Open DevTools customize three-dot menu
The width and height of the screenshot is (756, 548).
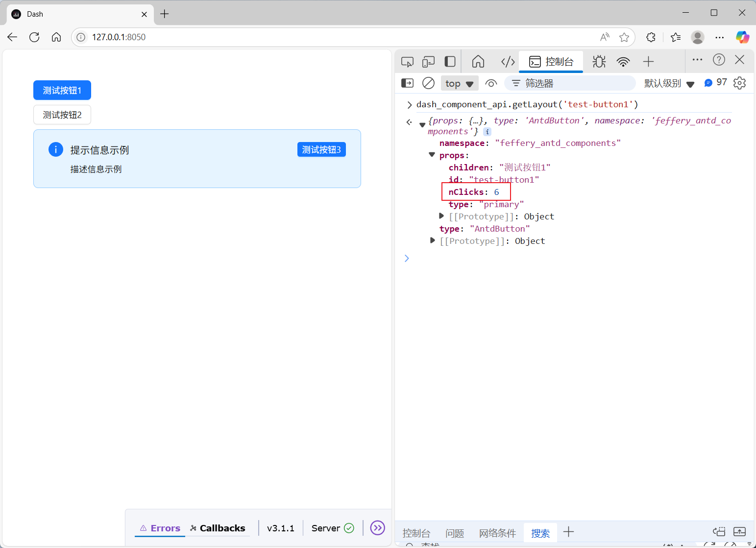[x=697, y=60]
